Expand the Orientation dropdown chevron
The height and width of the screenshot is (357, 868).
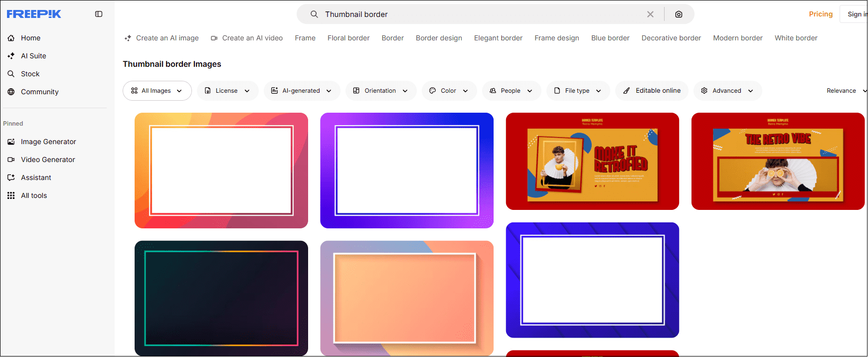click(405, 91)
